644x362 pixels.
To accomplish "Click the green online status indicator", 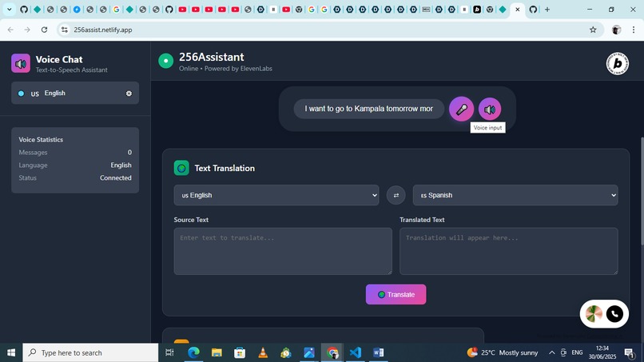I will point(166,62).
